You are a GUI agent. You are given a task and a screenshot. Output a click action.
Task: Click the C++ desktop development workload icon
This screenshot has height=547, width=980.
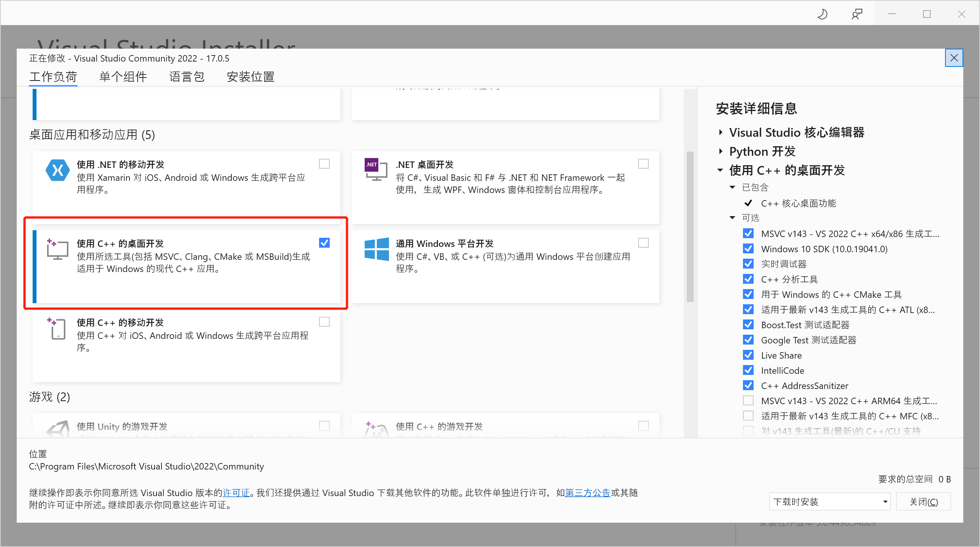(x=57, y=249)
